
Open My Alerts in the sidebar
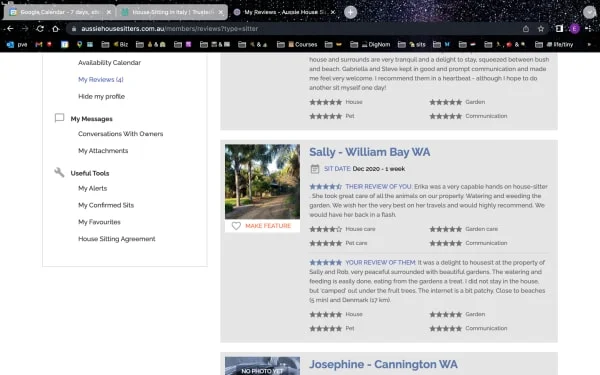point(93,188)
